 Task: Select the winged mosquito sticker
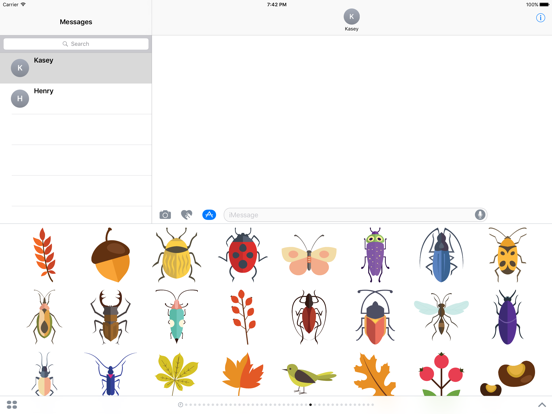[x=441, y=316]
